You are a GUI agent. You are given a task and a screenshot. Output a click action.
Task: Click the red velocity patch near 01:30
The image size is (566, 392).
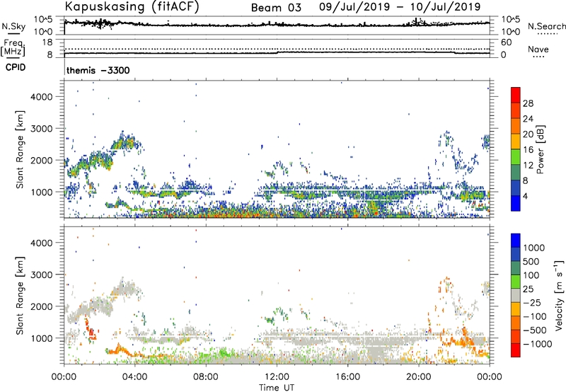91,331
